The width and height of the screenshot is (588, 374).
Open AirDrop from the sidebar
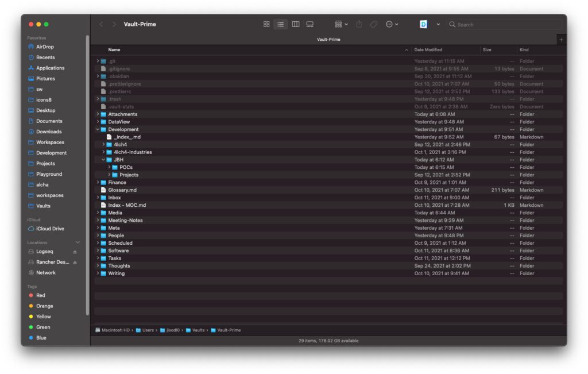pos(45,47)
